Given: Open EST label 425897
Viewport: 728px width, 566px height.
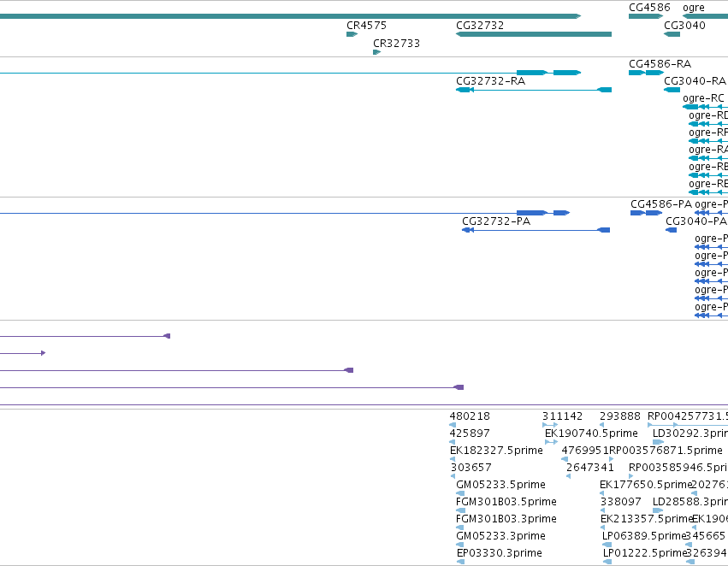Looking at the screenshot, I should pos(470,433).
